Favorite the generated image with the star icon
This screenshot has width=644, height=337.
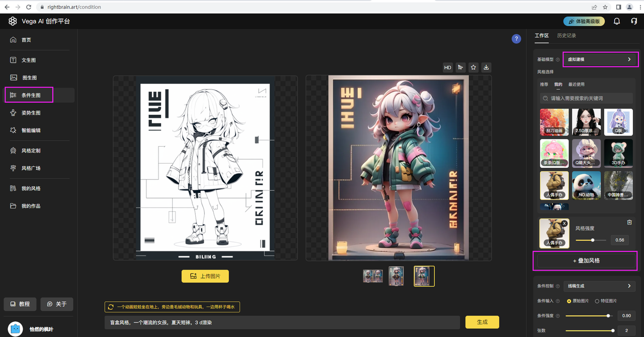[x=473, y=67]
